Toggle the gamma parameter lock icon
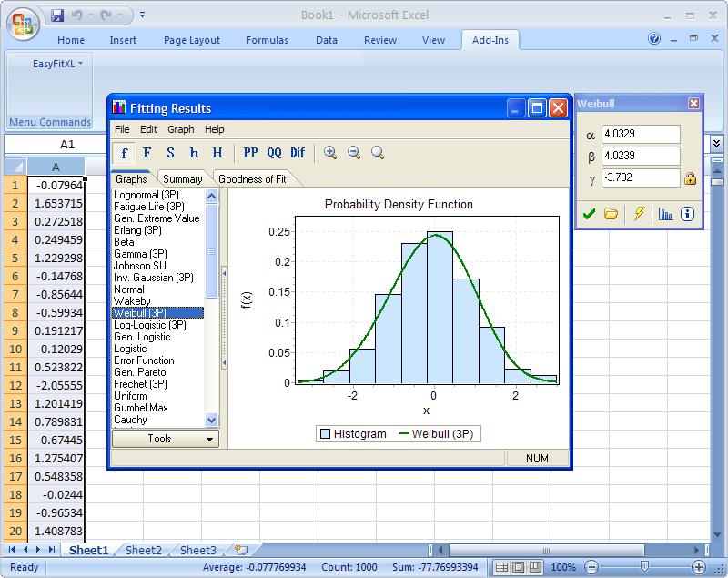The image size is (728, 578). point(690,178)
